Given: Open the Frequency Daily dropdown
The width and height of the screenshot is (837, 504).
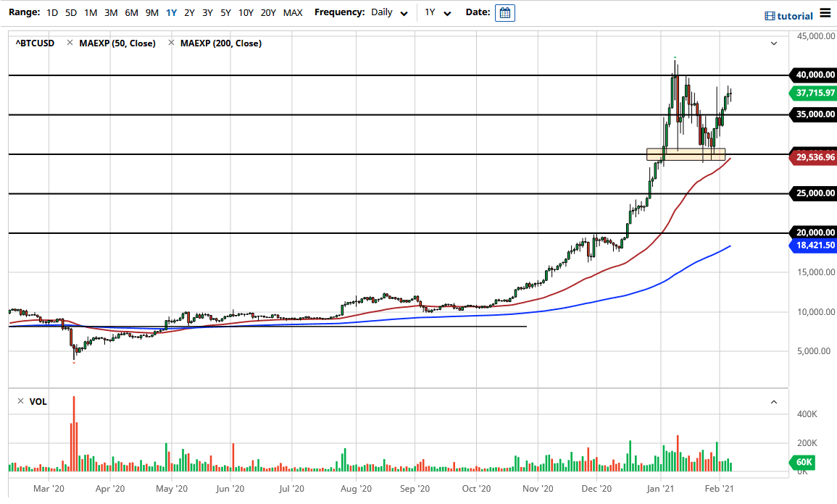Looking at the screenshot, I should click(x=389, y=12).
